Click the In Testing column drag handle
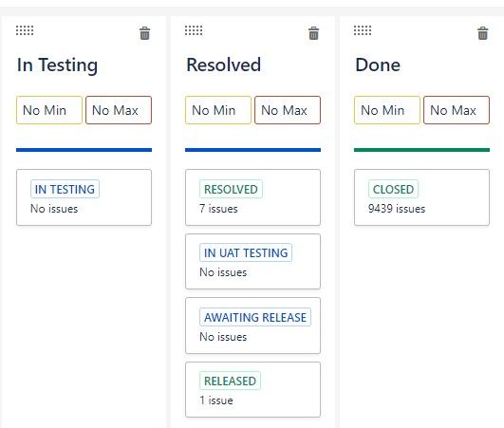504x428 pixels. [25, 30]
